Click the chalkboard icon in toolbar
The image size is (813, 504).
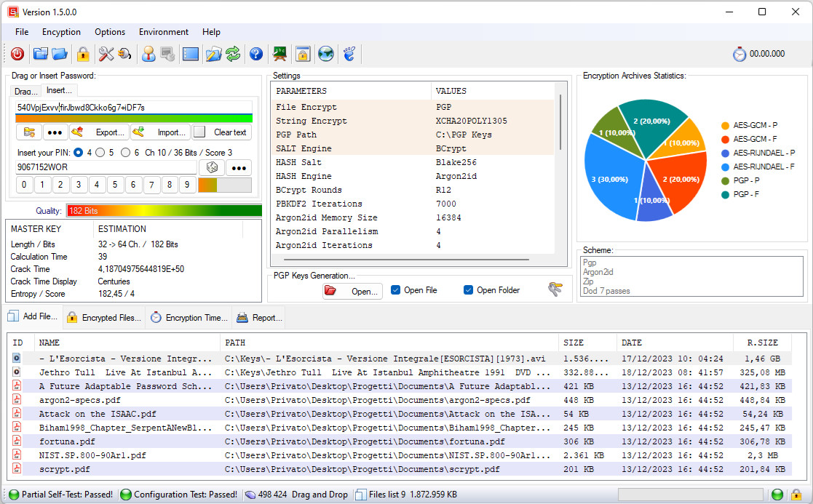click(x=279, y=54)
